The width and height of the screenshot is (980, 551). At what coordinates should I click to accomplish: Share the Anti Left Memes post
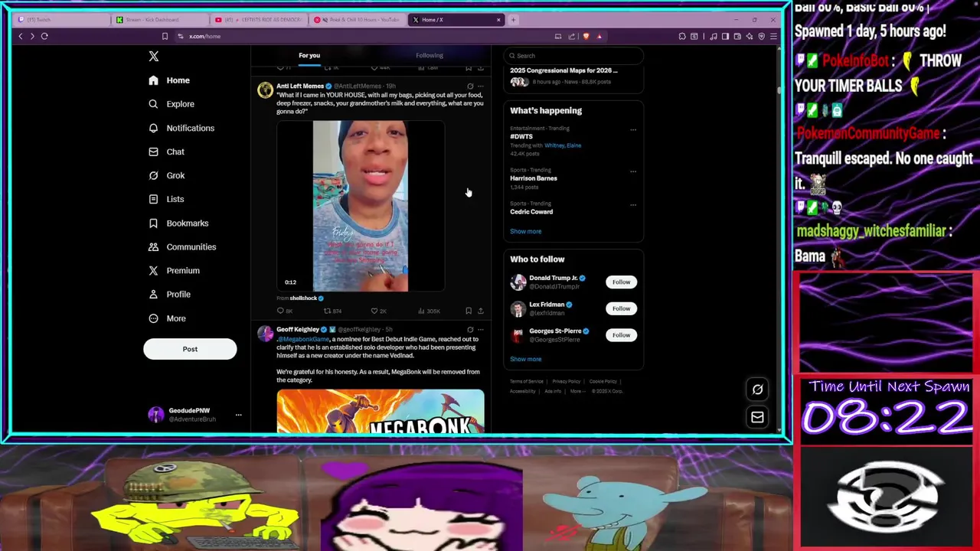[480, 311]
